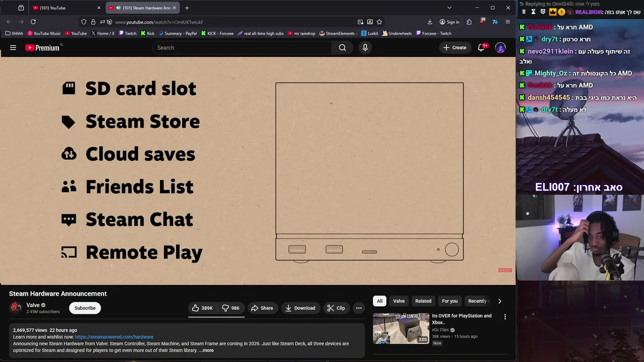Open the Underwheels bookmark
Viewport: 644px width, 362px height.
click(397, 33)
